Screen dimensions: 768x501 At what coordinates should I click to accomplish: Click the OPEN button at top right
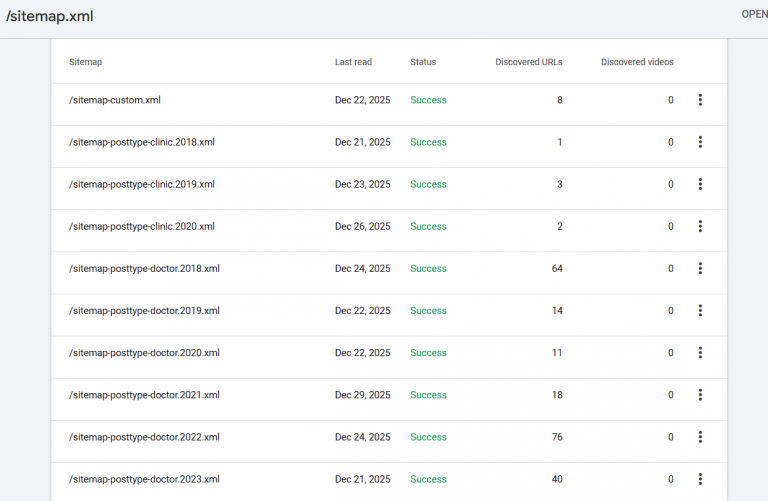[754, 15]
